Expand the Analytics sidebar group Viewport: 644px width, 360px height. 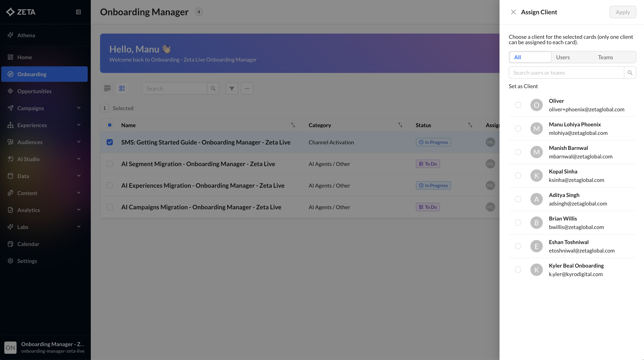coord(79,210)
